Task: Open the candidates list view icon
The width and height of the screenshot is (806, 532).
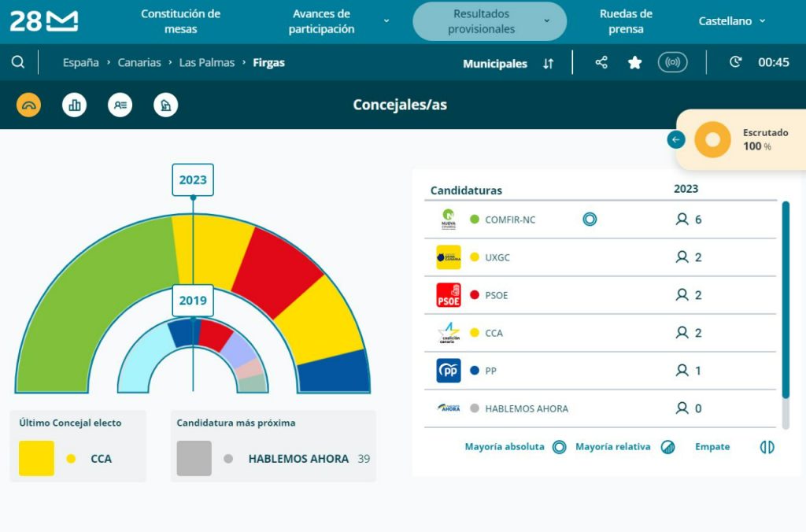Action: (120, 105)
